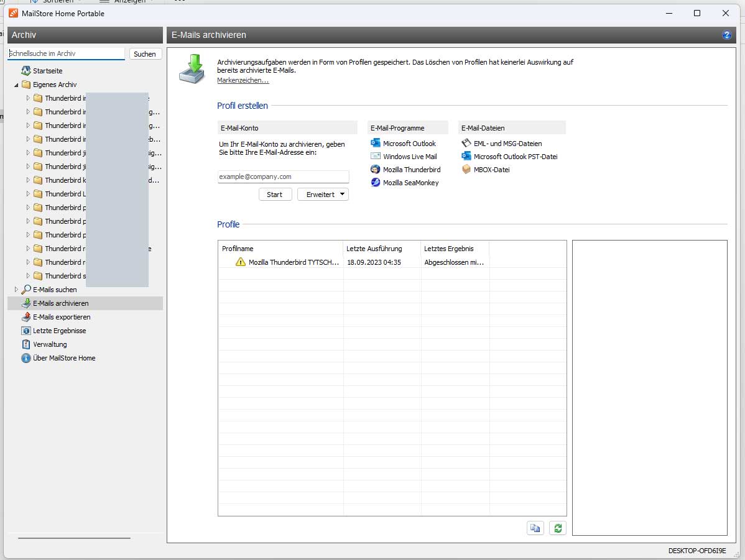Choose the Mozilla Thunderbird program icon
This screenshot has width=745, height=560.
pyautogui.click(x=376, y=169)
